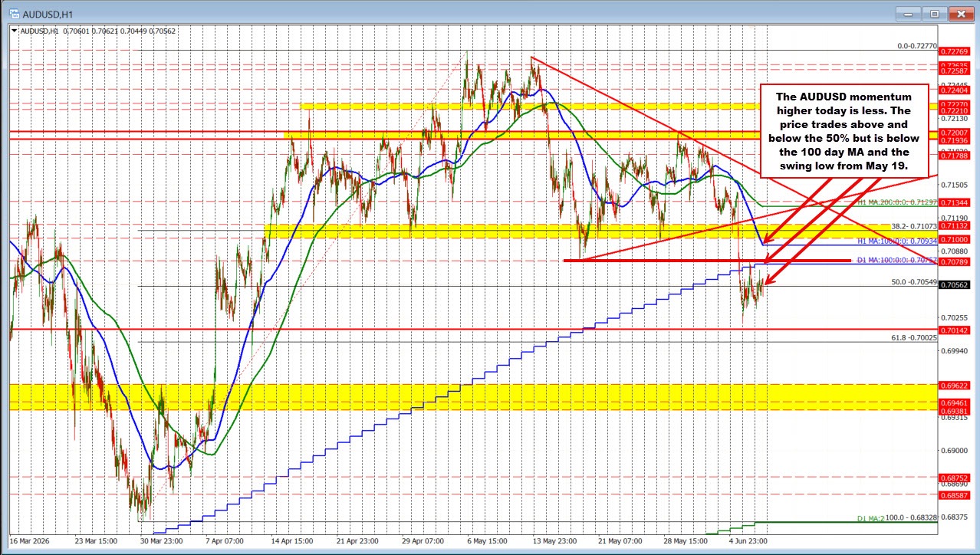Click the 0.72210 price level label

955,110
